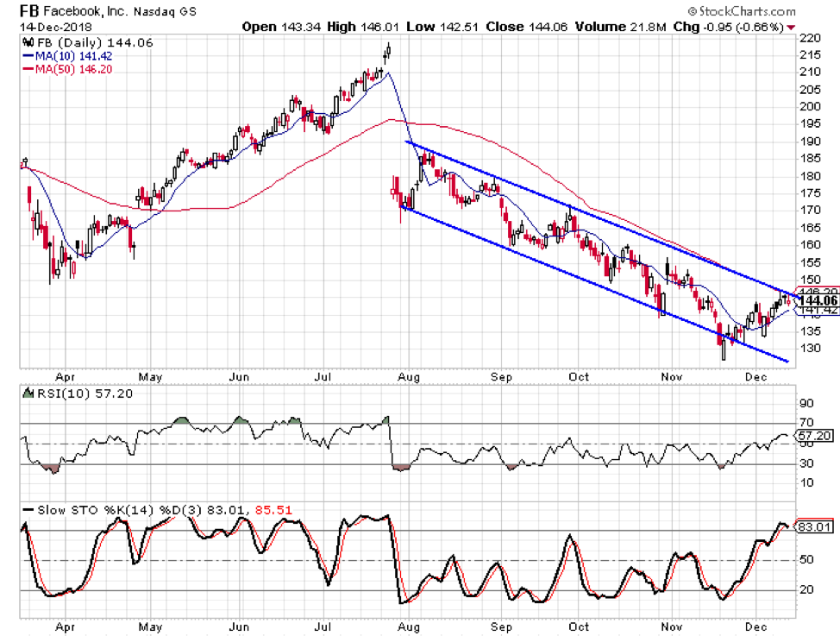The image size is (840, 636).
Task: Click the 175 price axis label
Action: (x=810, y=193)
